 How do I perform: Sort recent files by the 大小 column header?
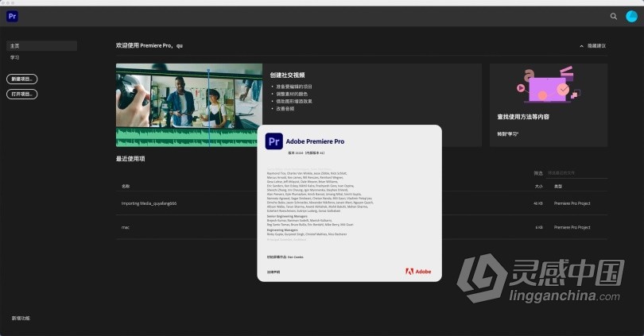pyautogui.click(x=538, y=186)
